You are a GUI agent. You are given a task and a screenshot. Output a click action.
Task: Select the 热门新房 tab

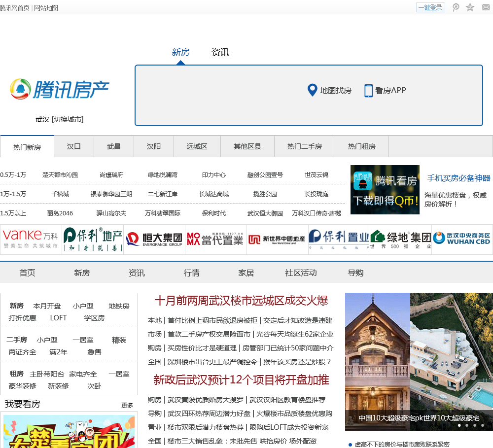(x=27, y=147)
